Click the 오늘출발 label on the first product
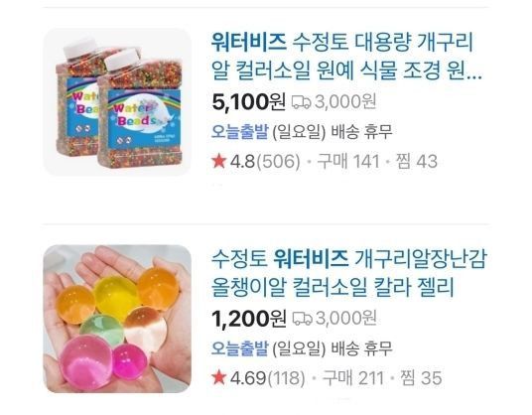 click(x=240, y=132)
